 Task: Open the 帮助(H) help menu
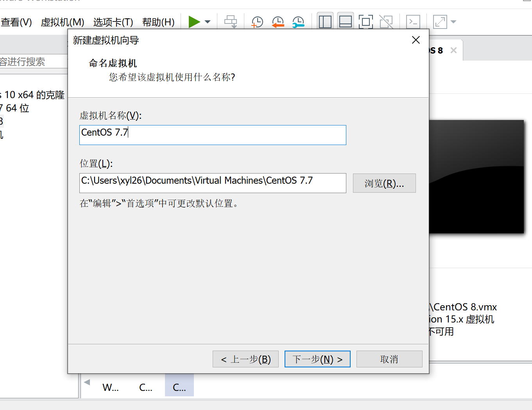pyautogui.click(x=158, y=22)
